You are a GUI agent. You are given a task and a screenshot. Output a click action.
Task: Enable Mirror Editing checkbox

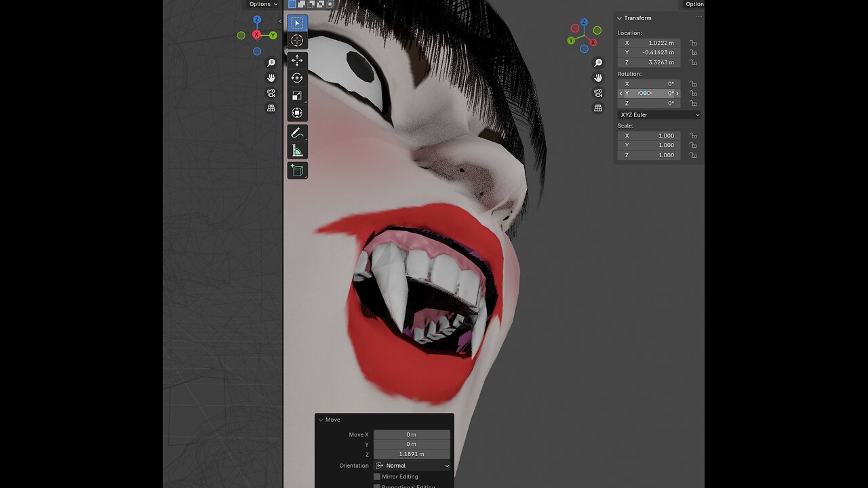[377, 476]
